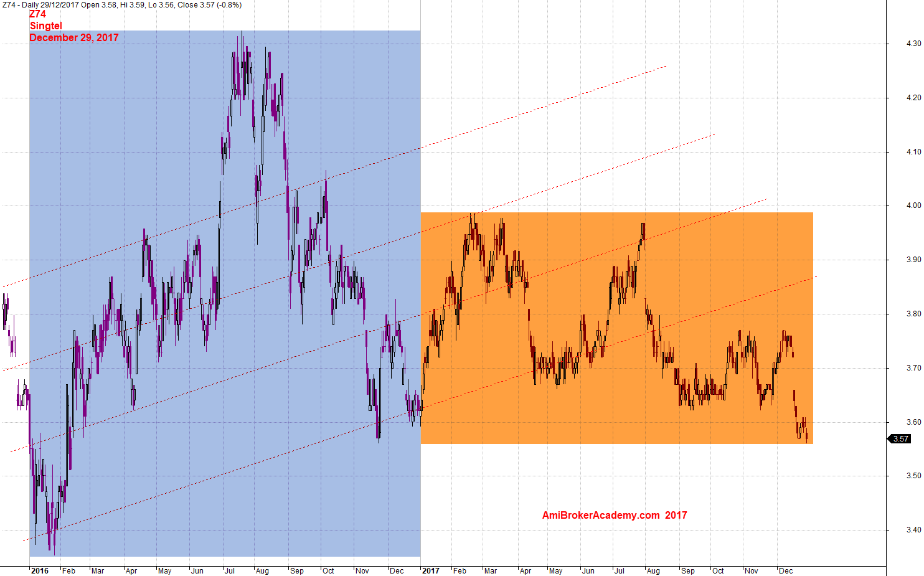Click the May label in the 2017 section
This screenshot has height=576, width=924.
[x=555, y=571]
